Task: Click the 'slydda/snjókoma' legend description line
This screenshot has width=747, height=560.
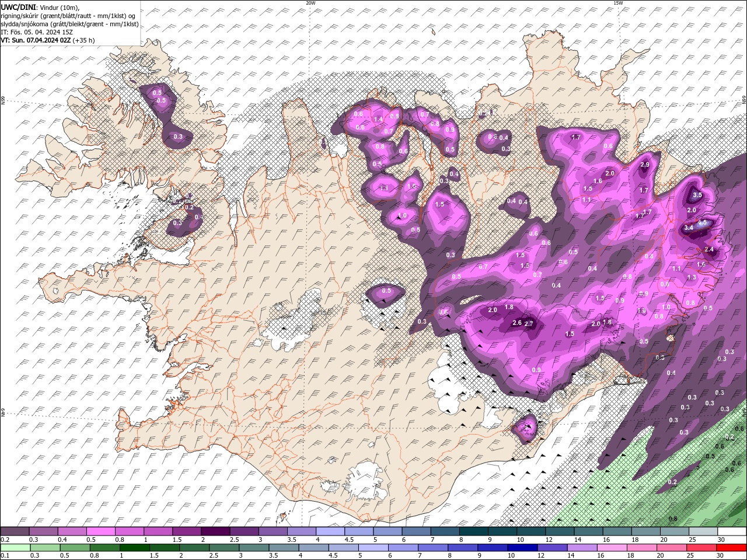Action: click(x=69, y=24)
